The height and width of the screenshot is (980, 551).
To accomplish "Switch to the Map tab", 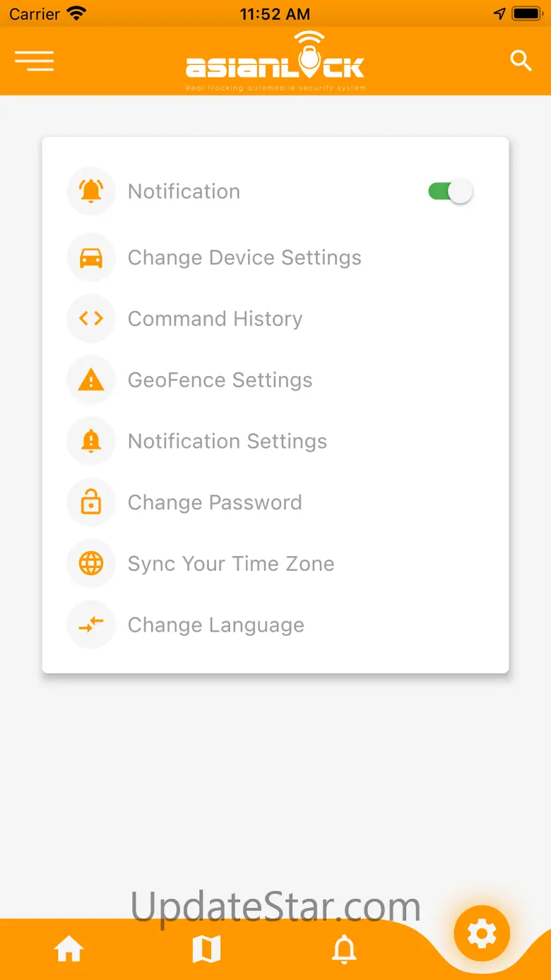I will (x=206, y=950).
